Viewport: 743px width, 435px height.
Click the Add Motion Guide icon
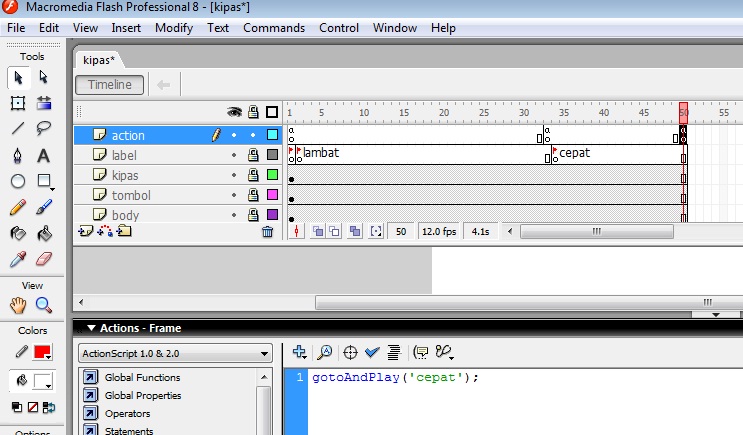(105, 231)
